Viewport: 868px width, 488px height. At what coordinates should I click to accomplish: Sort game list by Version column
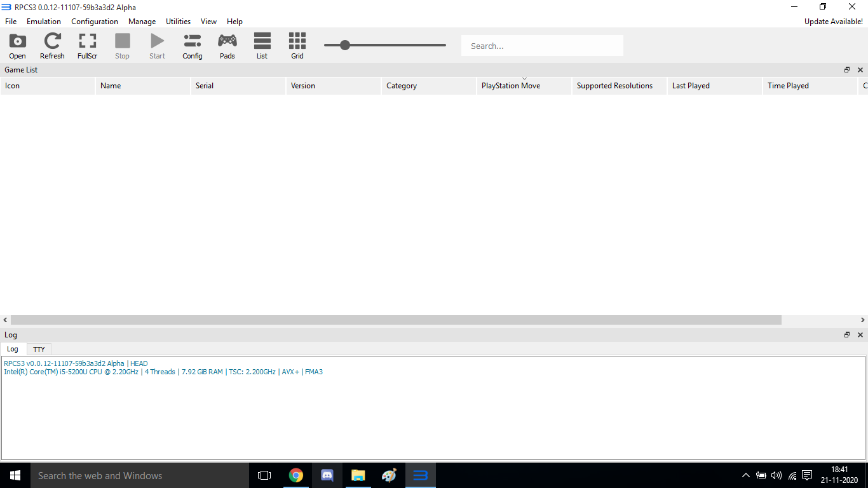click(x=334, y=86)
